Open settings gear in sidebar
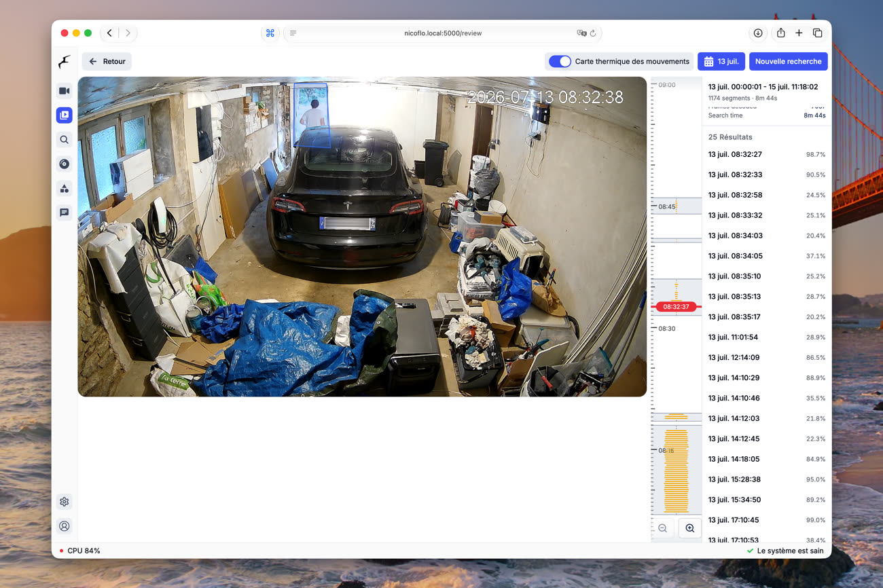The height and width of the screenshot is (588, 883). coord(64,502)
